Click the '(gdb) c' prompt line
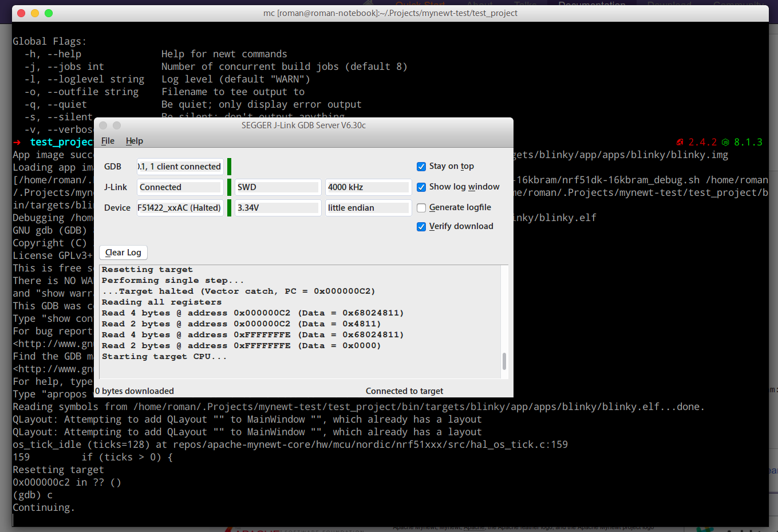778x532 pixels. click(x=33, y=495)
